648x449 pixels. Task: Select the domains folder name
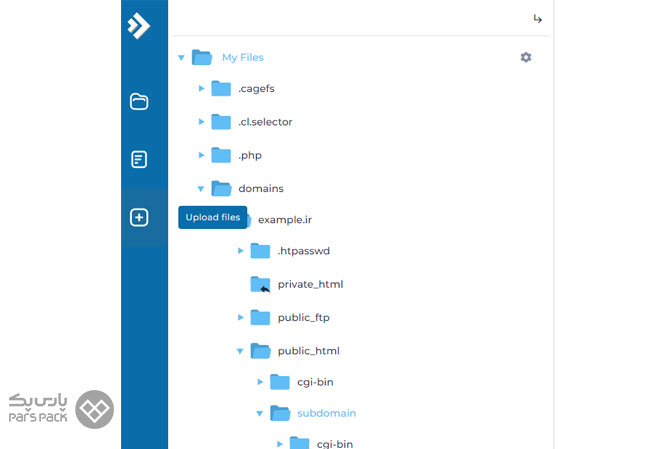click(261, 189)
